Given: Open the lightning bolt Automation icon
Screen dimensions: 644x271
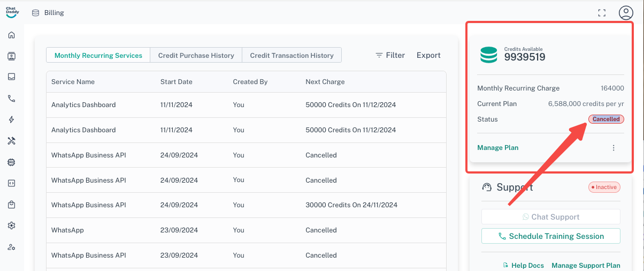Looking at the screenshot, I should click(x=11, y=119).
